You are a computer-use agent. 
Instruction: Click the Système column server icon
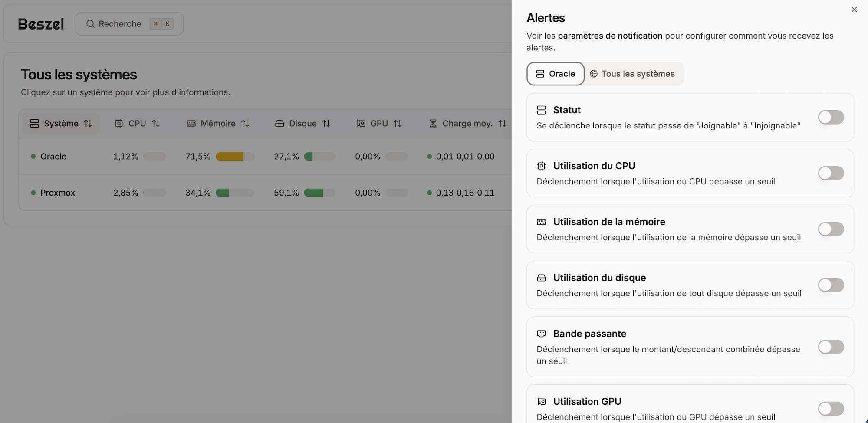coord(34,124)
